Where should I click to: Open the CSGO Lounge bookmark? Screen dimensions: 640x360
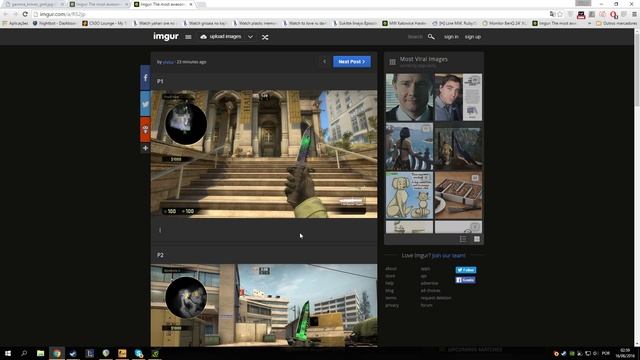104,23
